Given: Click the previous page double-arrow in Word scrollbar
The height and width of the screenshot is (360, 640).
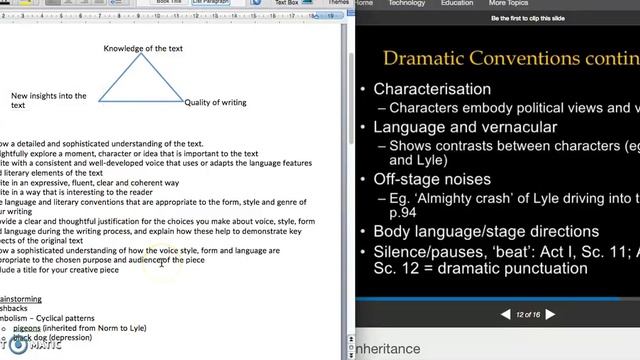Looking at the screenshot, I should coord(351,339).
